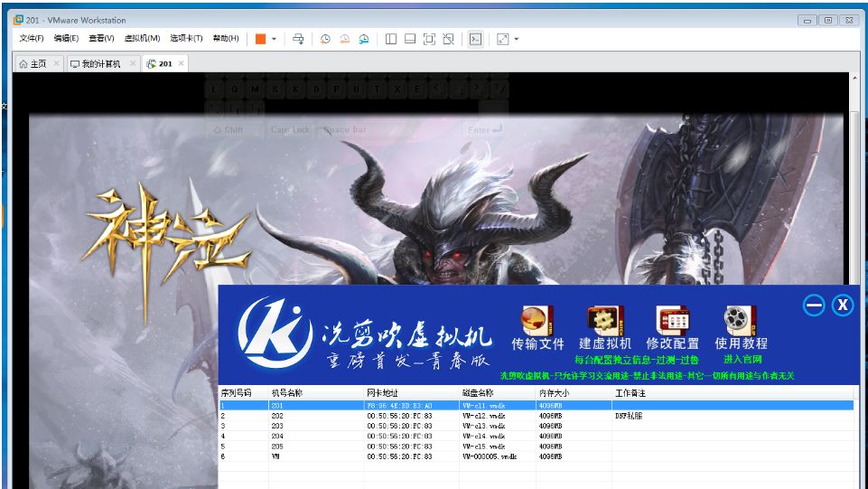Select machine row 204
Image resolution: width=868 pixels, height=489 pixels.
point(536,437)
